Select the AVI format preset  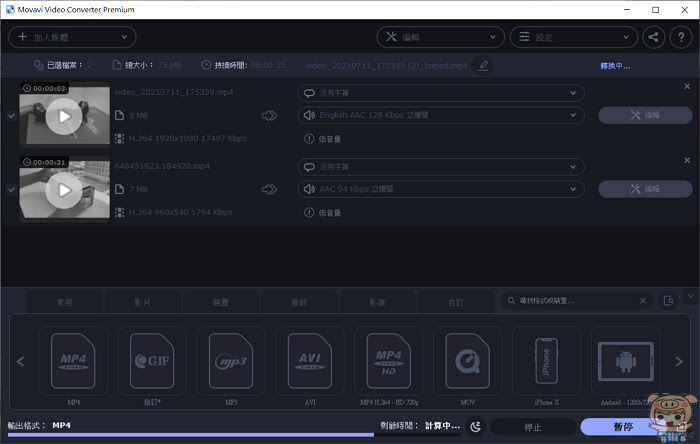(310, 361)
